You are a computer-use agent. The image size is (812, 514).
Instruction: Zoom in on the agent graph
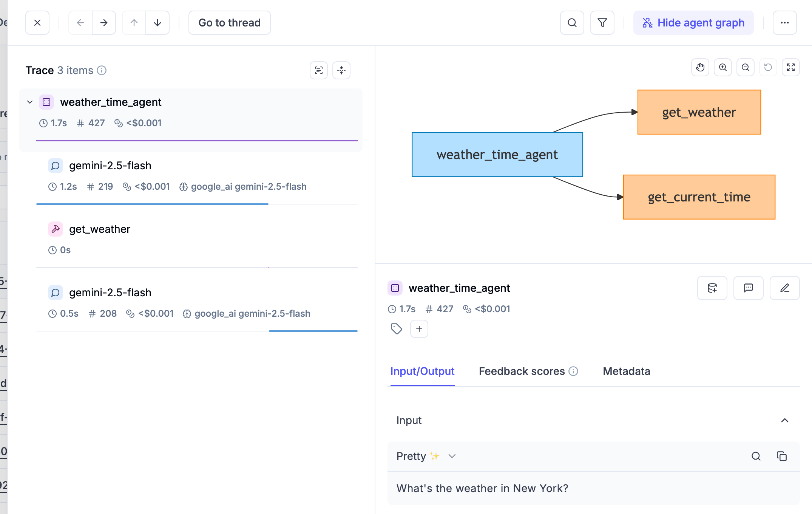click(722, 67)
